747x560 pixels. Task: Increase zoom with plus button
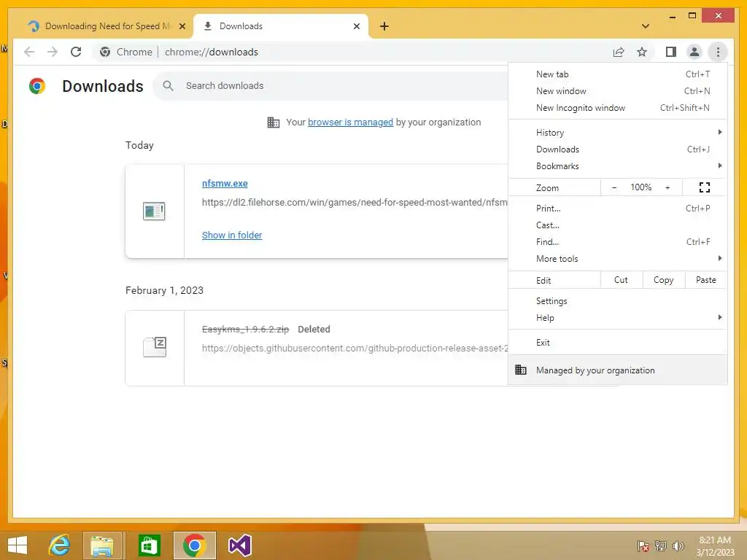click(x=667, y=187)
